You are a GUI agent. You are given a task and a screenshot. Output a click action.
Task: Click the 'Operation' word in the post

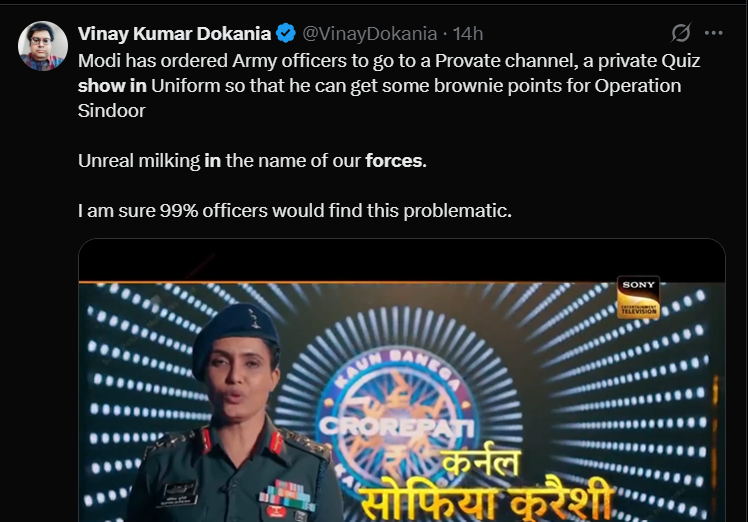click(638, 86)
